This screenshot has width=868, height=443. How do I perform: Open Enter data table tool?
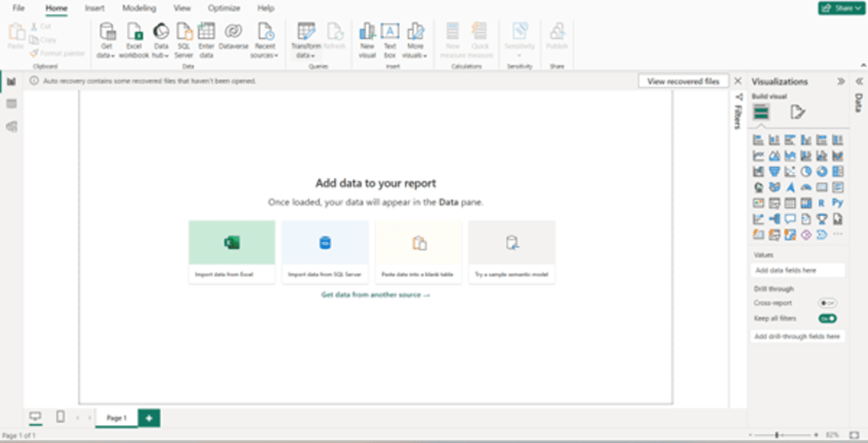tap(206, 40)
